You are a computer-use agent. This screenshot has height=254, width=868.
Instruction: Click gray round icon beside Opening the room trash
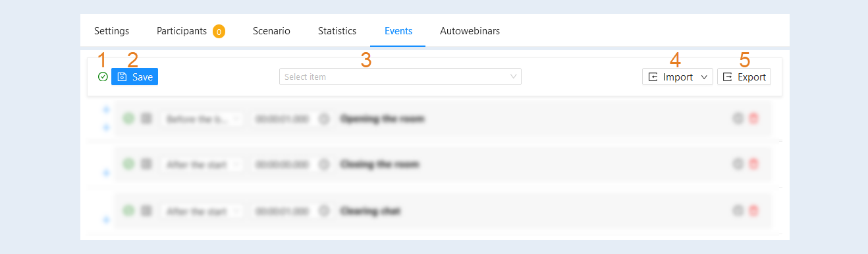pos(738,119)
